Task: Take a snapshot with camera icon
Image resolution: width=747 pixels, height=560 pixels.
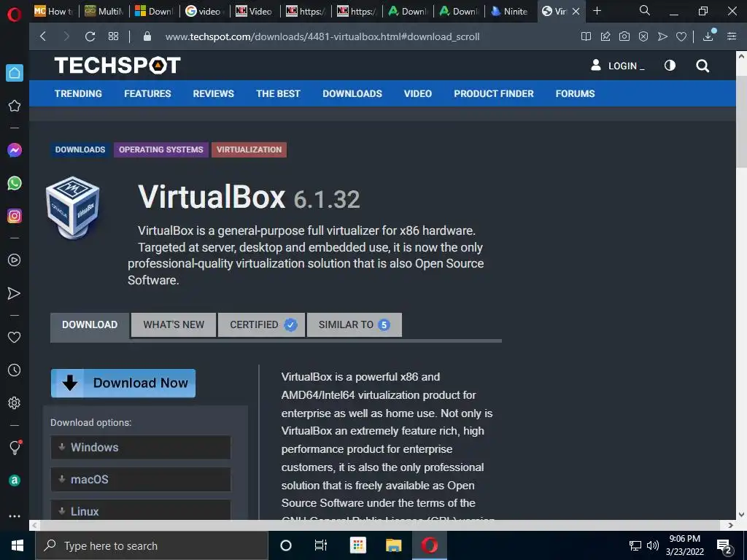Action: [x=624, y=36]
